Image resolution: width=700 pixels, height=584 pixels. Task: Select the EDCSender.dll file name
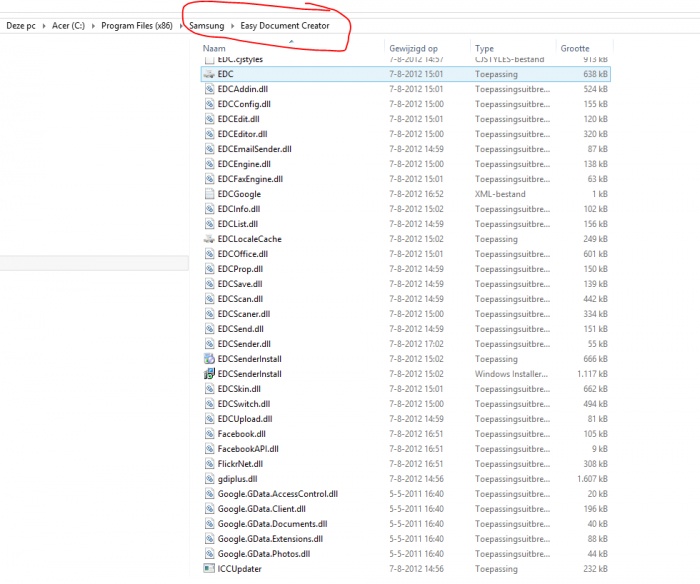(244, 344)
